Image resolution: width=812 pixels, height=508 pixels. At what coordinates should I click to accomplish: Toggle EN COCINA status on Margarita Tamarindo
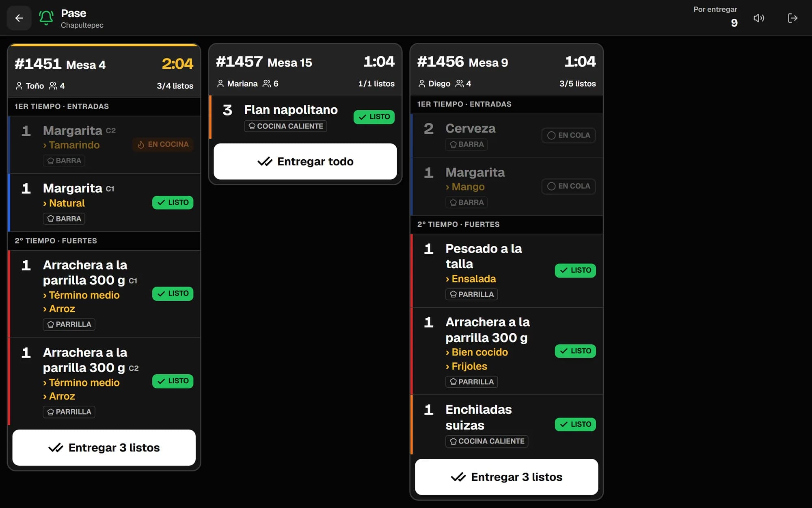tap(163, 144)
